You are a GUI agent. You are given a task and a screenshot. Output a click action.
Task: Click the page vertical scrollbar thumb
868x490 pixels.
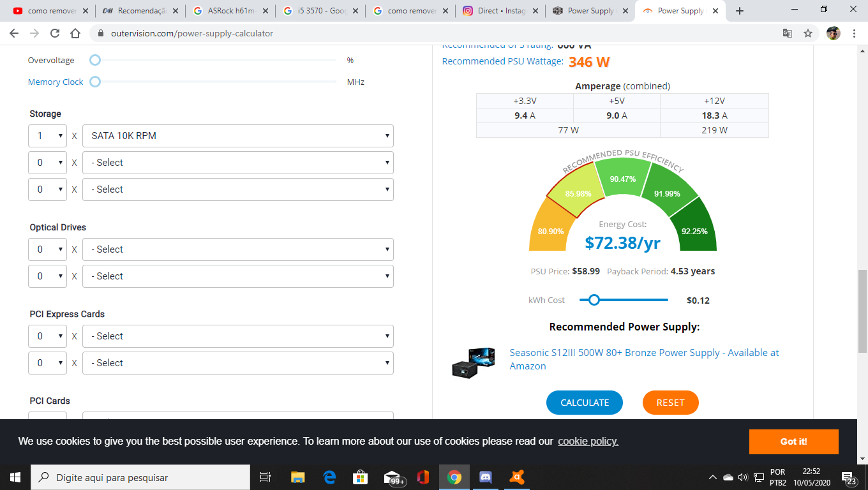[862, 311]
